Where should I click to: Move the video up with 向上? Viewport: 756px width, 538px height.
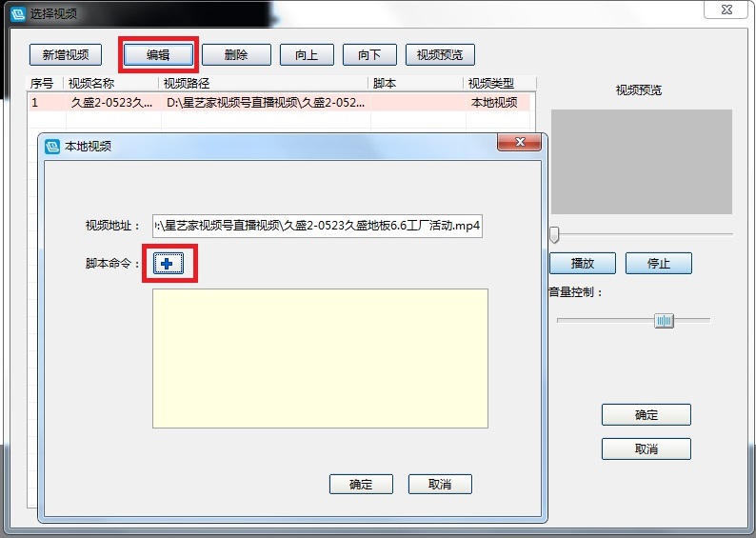point(307,55)
